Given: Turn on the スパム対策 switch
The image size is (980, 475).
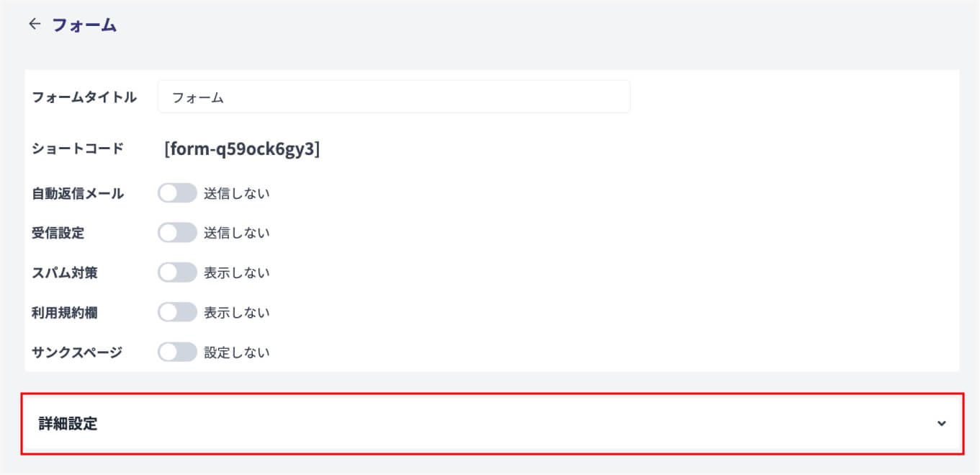Looking at the screenshot, I should [177, 272].
